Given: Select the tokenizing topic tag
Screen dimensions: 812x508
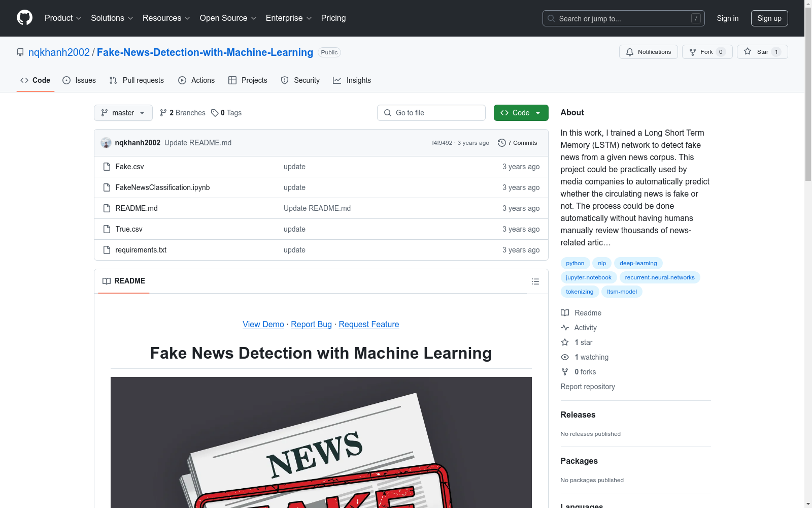Looking at the screenshot, I should [580, 292].
